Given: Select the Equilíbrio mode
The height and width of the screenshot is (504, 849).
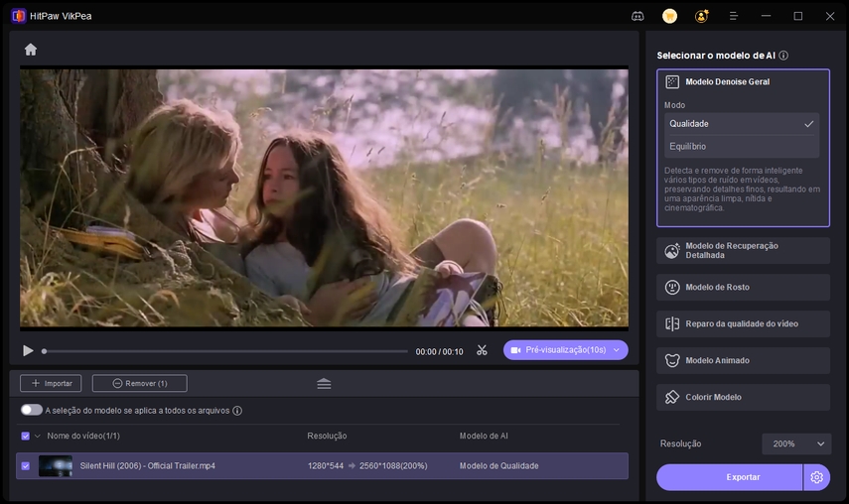Looking at the screenshot, I should (742, 147).
